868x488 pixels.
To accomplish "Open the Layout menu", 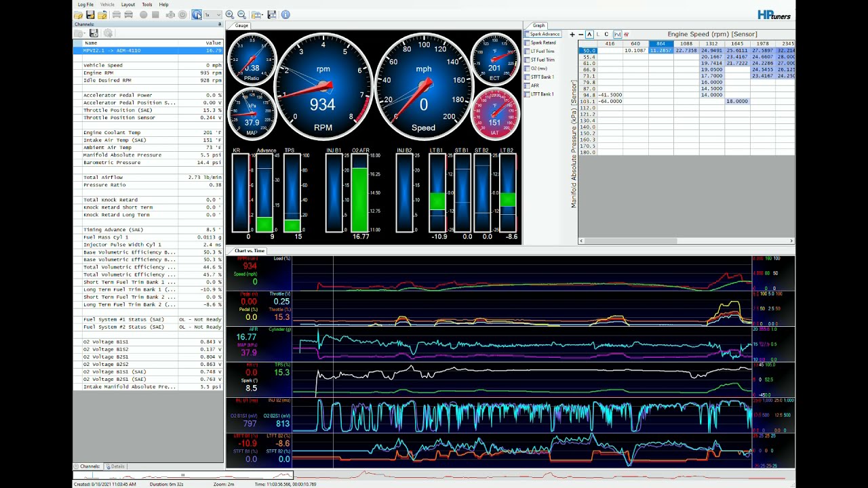I will 127,5.
